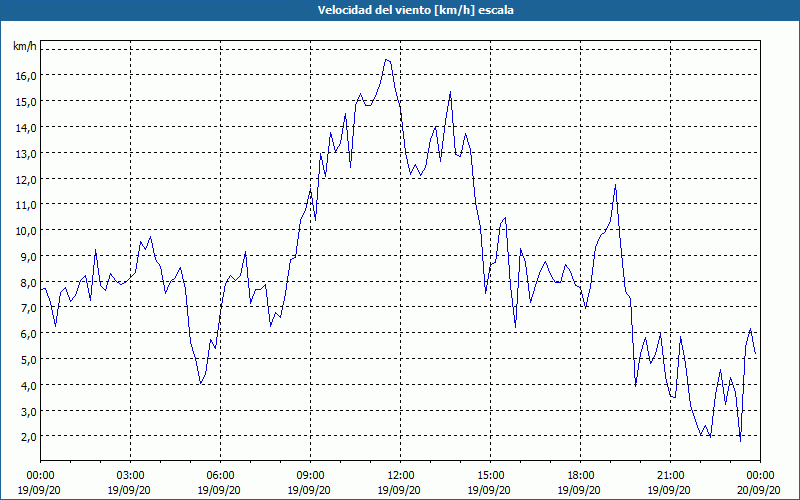Select the '7,0' y-axis value
Image resolution: width=800 pixels, height=500 pixels.
[28, 308]
